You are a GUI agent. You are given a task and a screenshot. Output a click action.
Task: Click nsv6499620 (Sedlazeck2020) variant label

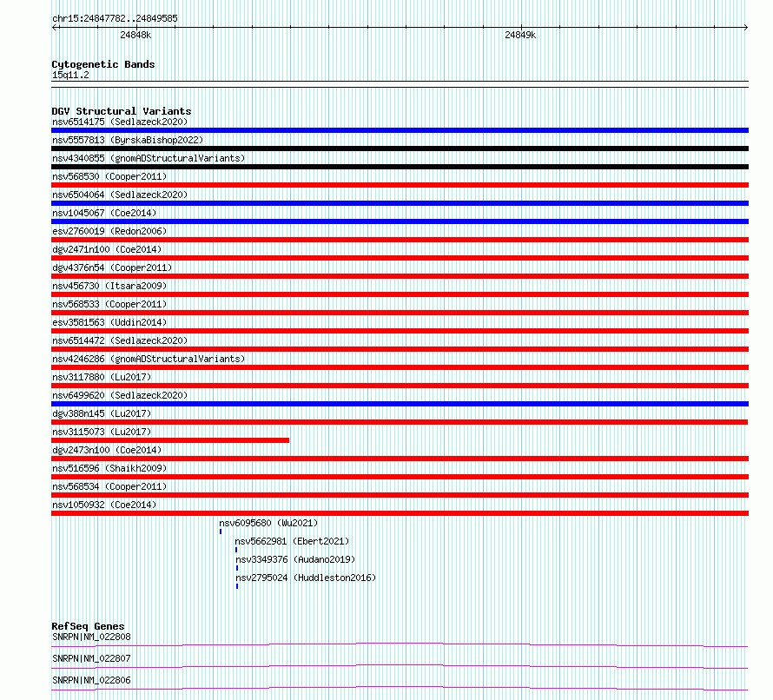tap(120, 395)
